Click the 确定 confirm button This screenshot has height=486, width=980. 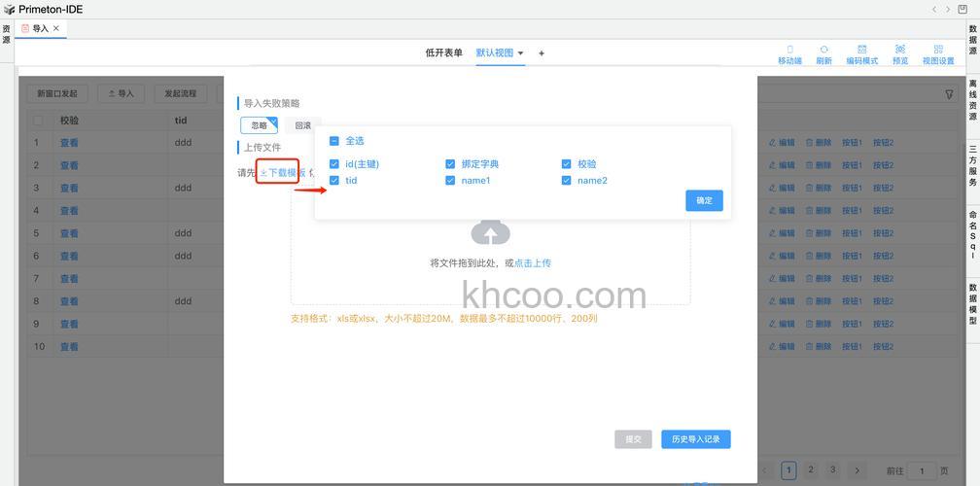pyautogui.click(x=704, y=200)
